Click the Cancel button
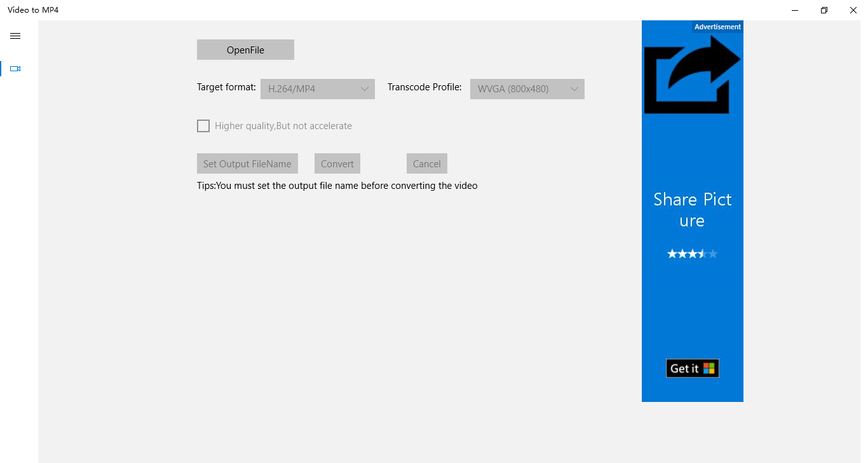The height and width of the screenshot is (463, 868). (427, 163)
